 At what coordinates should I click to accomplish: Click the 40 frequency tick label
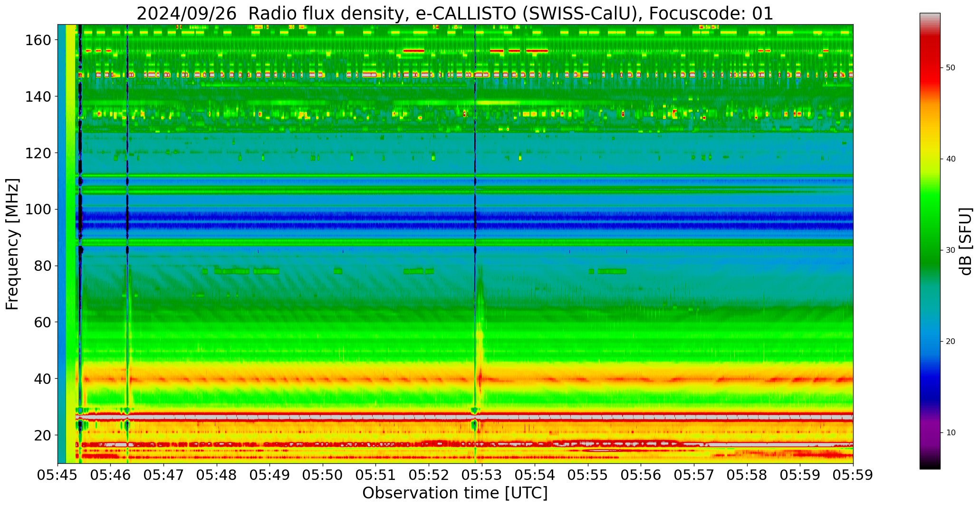pos(42,379)
